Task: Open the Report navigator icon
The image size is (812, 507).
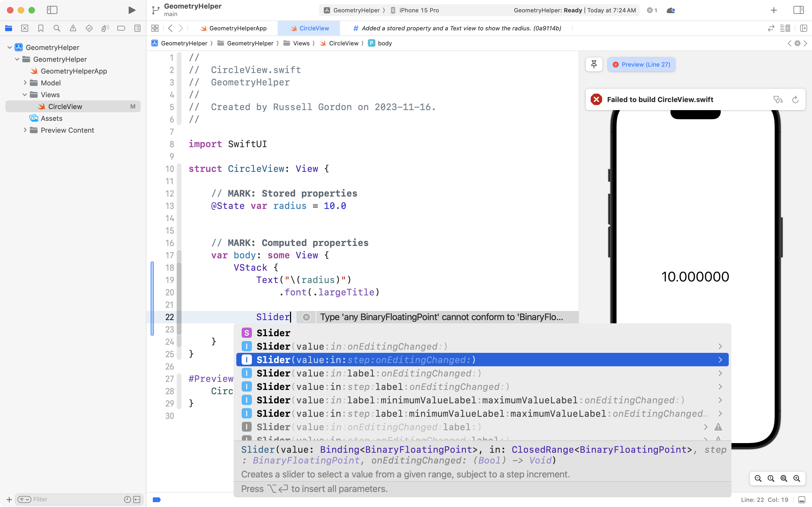Action: click(137, 28)
